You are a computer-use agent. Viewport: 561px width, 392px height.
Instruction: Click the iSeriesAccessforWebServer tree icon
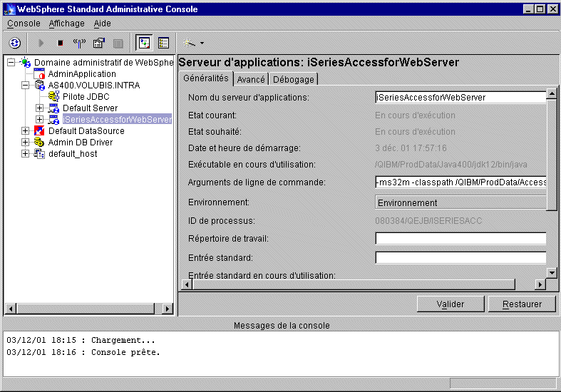pos(53,119)
